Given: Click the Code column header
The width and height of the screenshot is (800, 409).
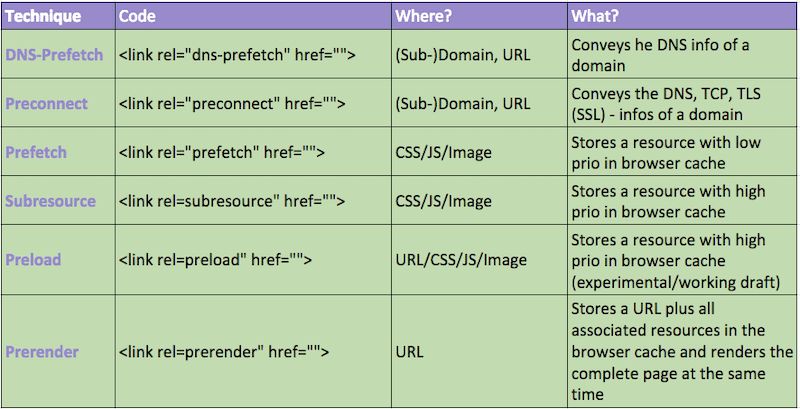Looking at the screenshot, I should (x=137, y=17).
